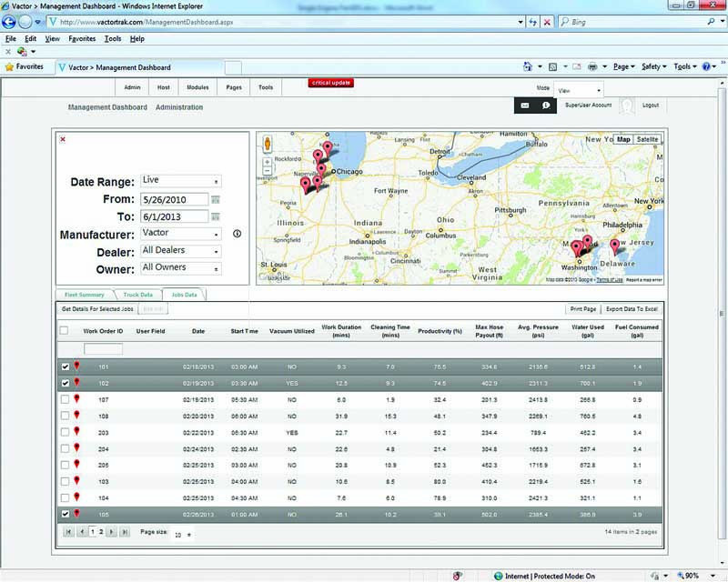The height and width of the screenshot is (582, 728).
Task: Click Export Data To Excel button
Action: pos(632,308)
